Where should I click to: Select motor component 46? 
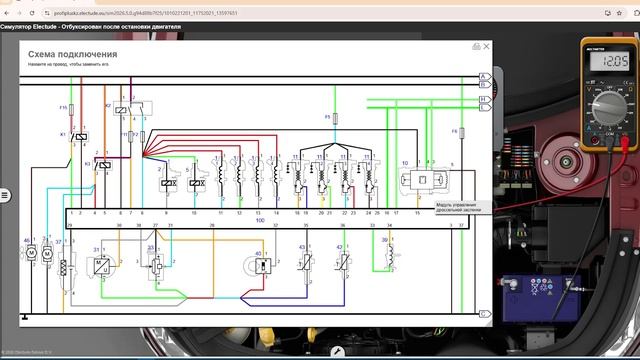[x=31, y=253]
